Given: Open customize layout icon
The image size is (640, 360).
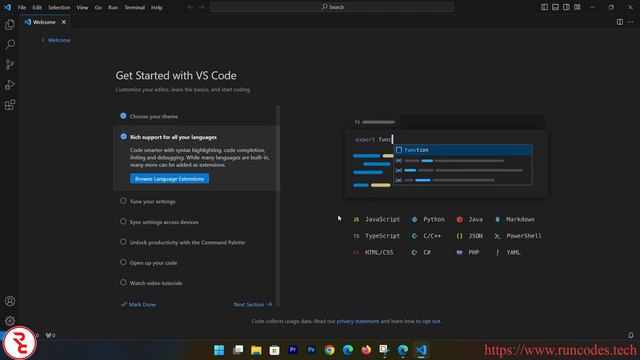Looking at the screenshot, I should pyautogui.click(x=577, y=7).
